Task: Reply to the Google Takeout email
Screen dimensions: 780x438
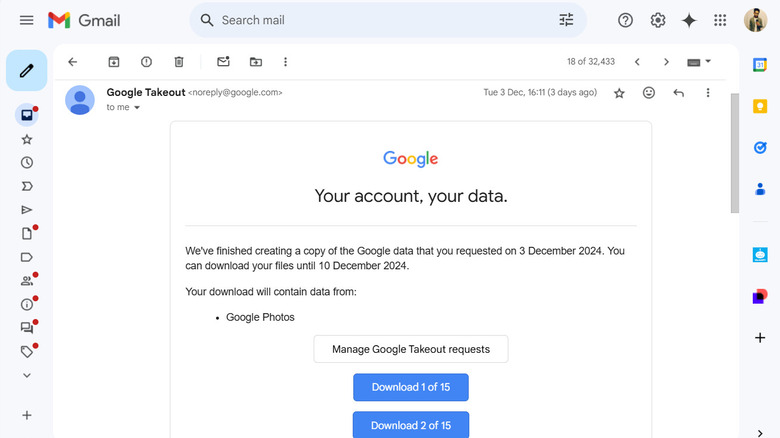Action: 679,93
